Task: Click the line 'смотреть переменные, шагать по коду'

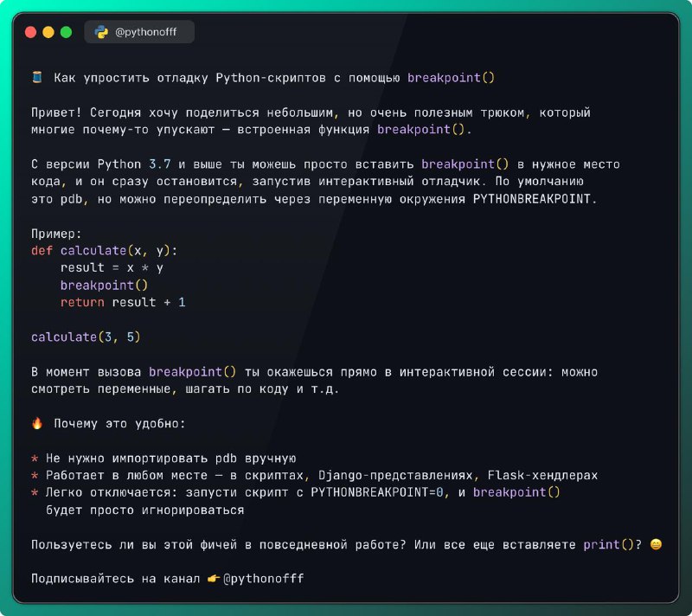Action: (x=185, y=389)
